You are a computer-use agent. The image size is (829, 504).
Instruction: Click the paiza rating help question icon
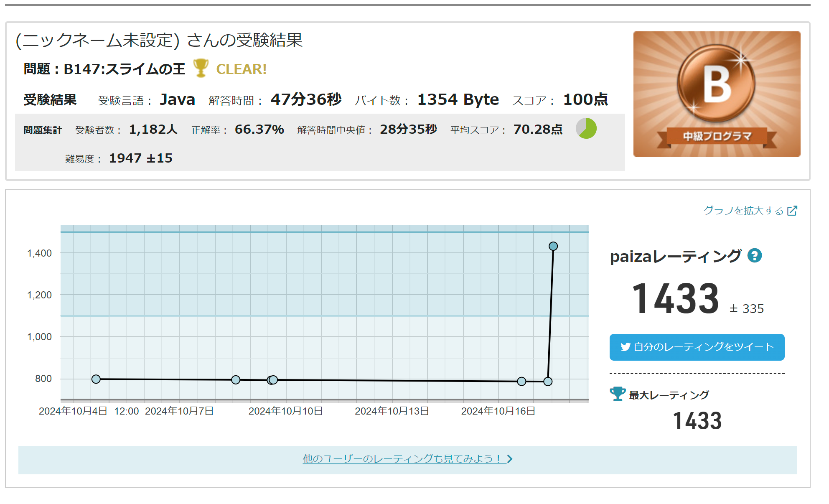755,255
